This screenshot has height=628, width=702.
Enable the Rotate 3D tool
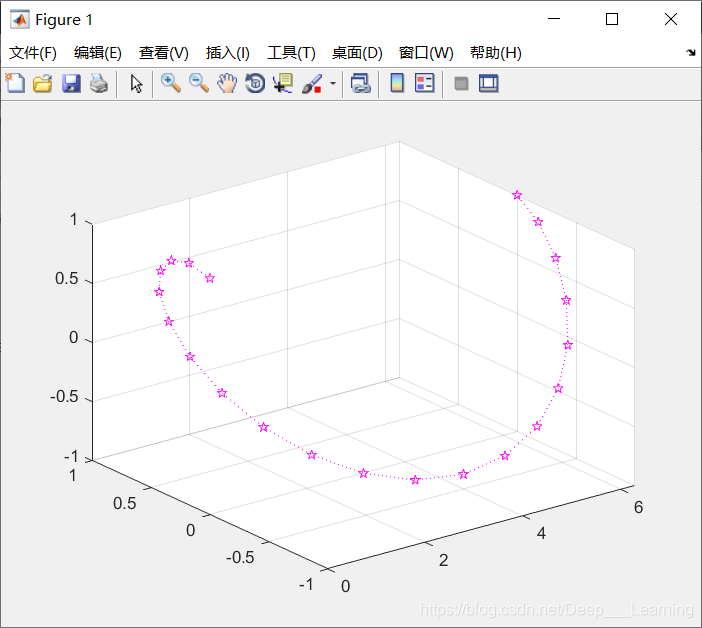click(x=255, y=83)
